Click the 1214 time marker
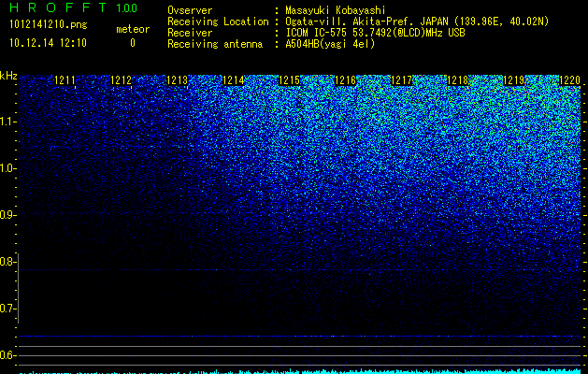Screen dimensions: 588x374 (234, 80)
